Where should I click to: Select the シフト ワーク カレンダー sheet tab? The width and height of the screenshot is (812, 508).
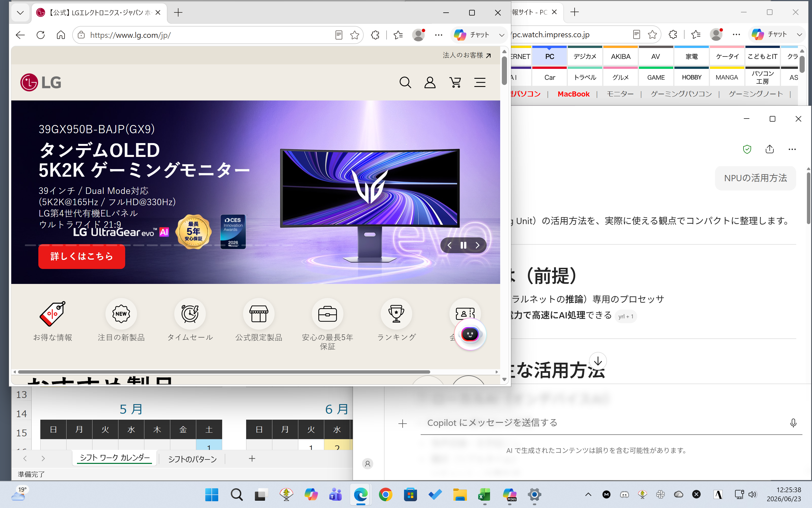click(x=115, y=458)
